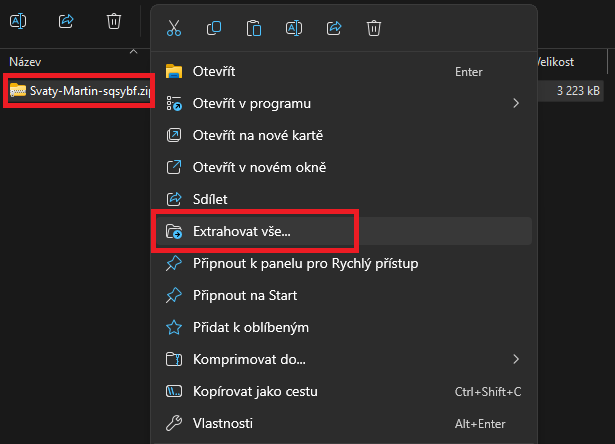Screen dimensions: 615x444
Task: Click the Copy icon in context menu
Action: [214, 28]
